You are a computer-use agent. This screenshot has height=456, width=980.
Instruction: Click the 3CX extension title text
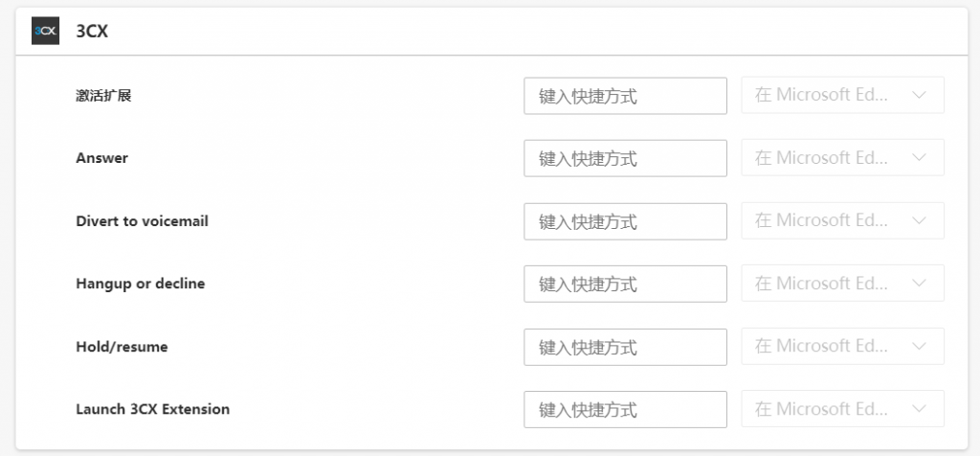tap(92, 32)
